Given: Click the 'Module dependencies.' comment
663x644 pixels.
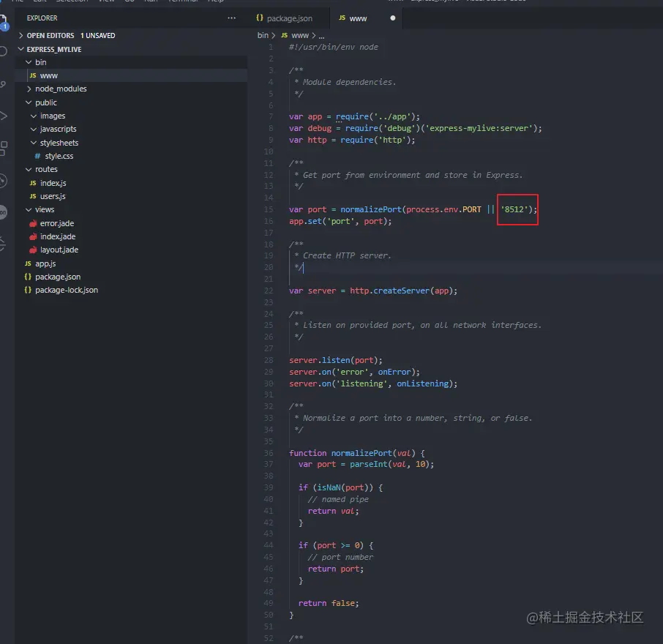Looking at the screenshot, I should [x=349, y=82].
